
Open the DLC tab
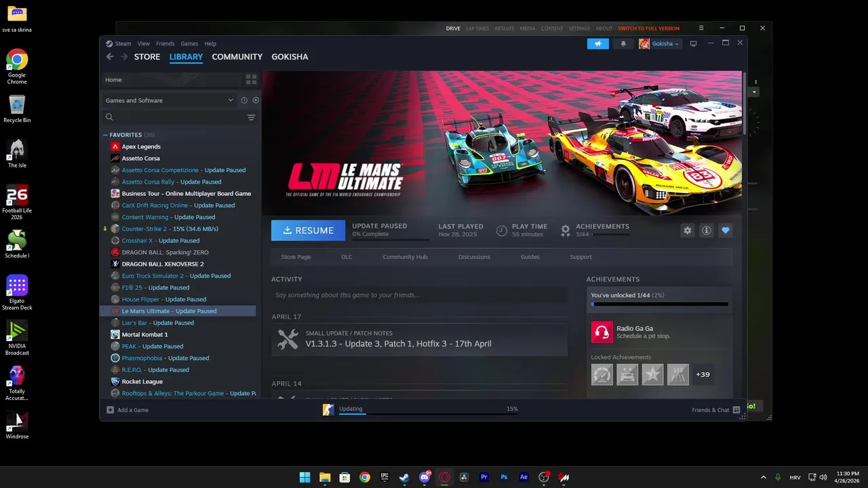coord(347,257)
